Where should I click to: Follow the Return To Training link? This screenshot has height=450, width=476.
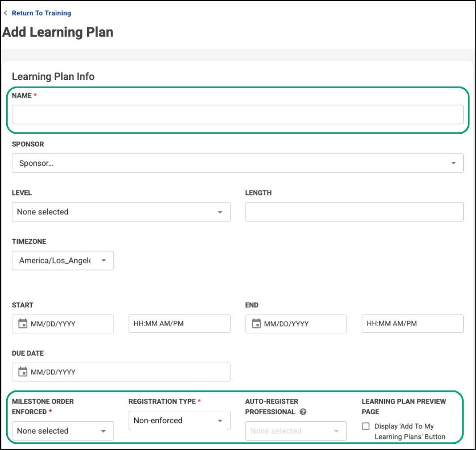pos(42,13)
